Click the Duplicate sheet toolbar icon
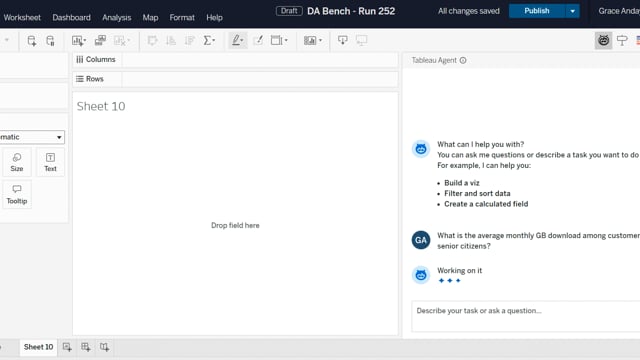This screenshot has width=640, height=360. 100,40
